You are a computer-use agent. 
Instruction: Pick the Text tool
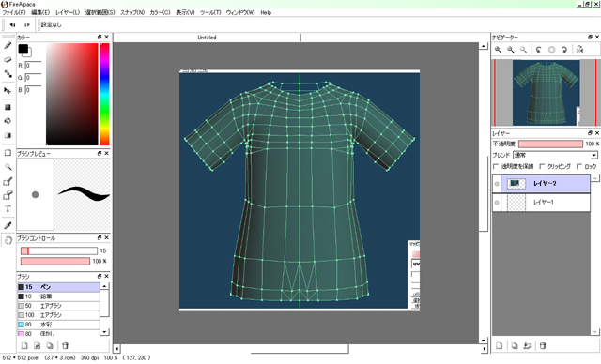[8, 209]
